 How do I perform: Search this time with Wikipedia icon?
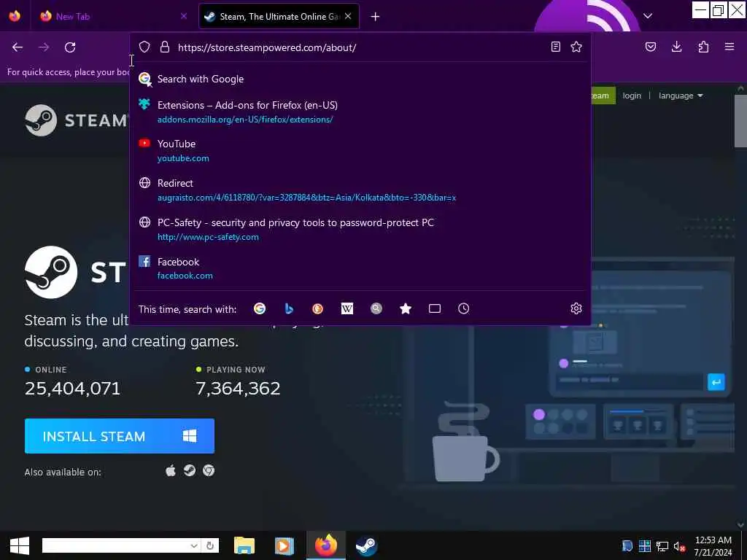(x=347, y=308)
